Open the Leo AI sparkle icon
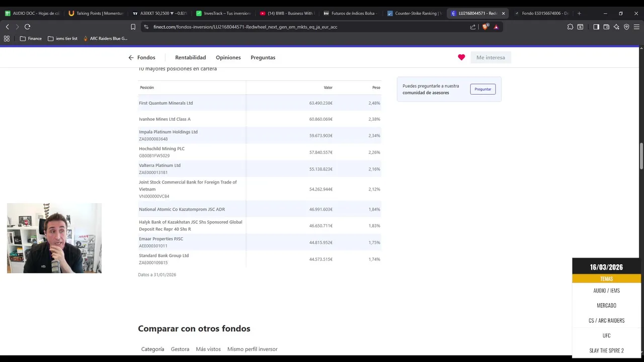This screenshot has height=362, width=644. pyautogui.click(x=616, y=27)
